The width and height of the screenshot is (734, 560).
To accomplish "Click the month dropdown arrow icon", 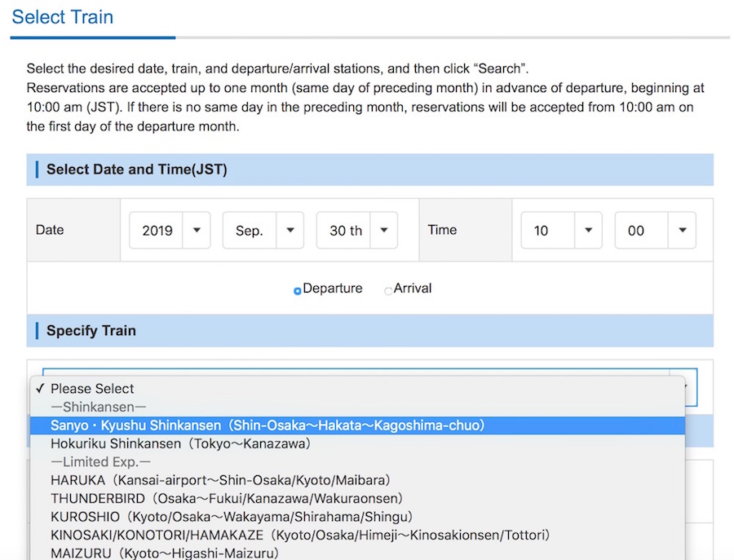I will pos(290,231).
